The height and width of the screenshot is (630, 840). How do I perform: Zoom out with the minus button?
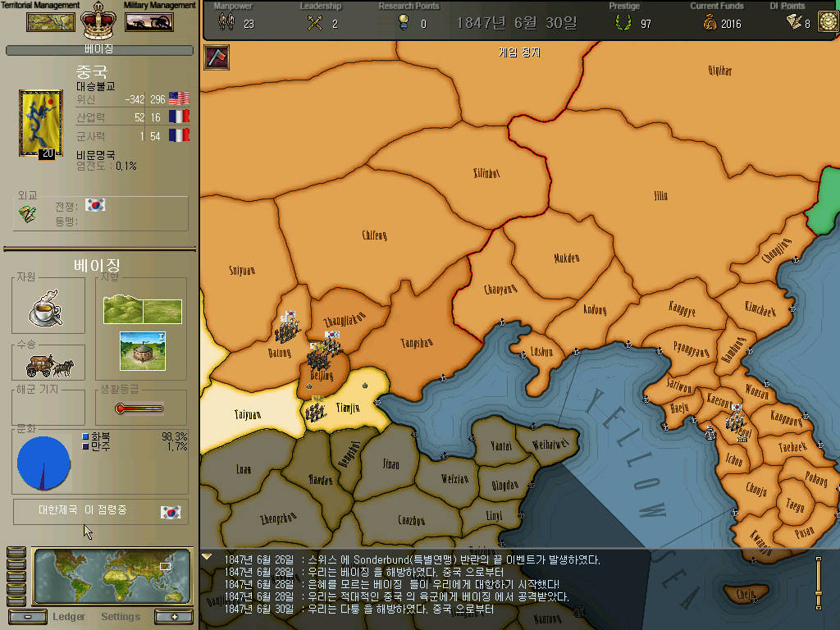point(28,617)
